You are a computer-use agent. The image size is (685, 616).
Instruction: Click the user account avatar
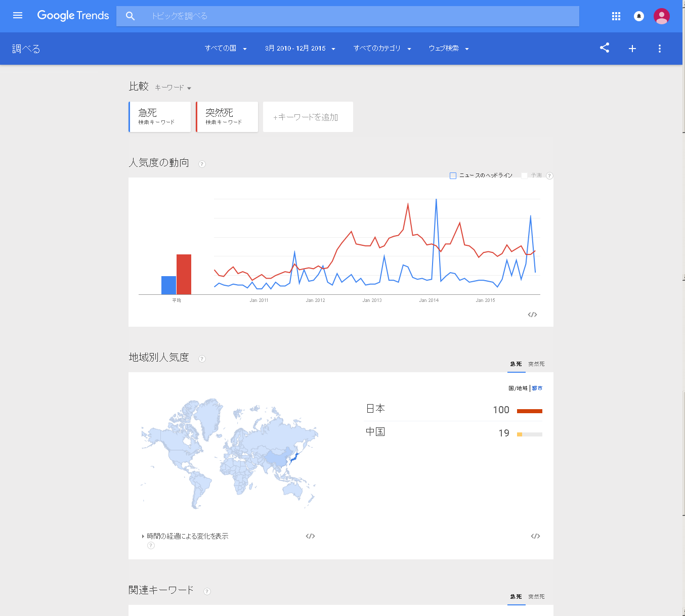pyautogui.click(x=661, y=16)
